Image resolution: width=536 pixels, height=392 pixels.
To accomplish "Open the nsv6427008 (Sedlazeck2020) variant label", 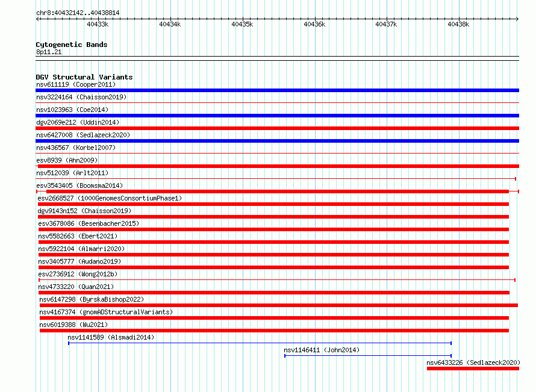I will (83, 135).
